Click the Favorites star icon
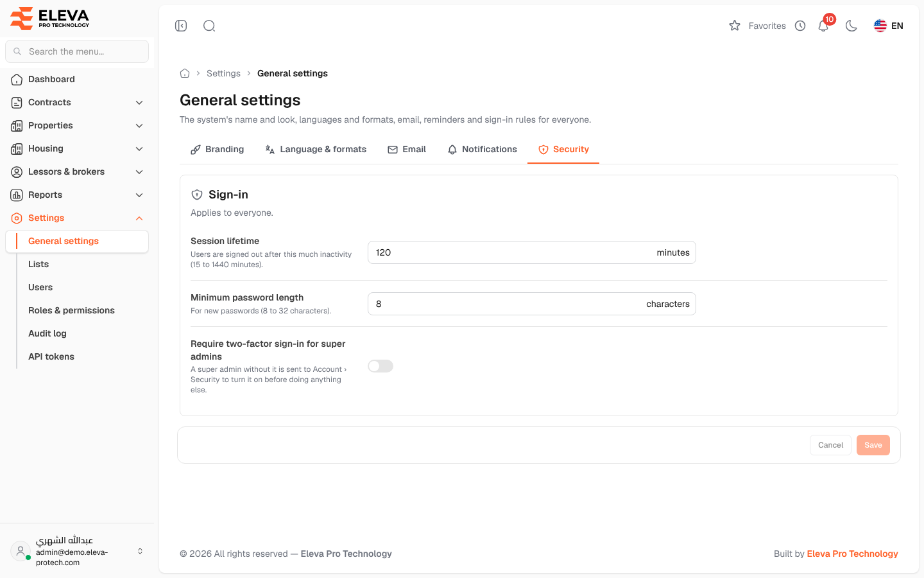The width and height of the screenshot is (924, 578). pos(735,26)
